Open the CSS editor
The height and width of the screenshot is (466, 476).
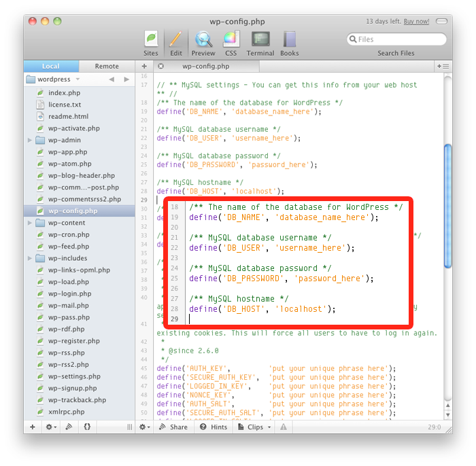click(x=230, y=42)
